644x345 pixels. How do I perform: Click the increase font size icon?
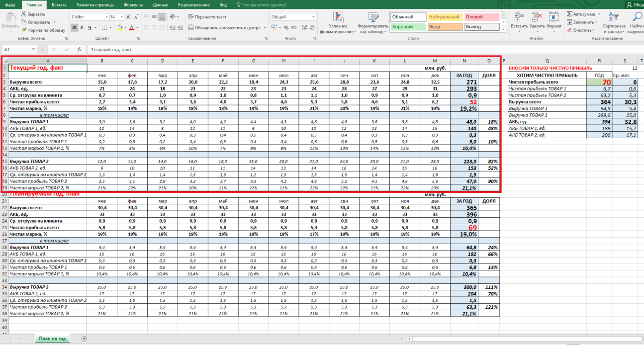click(x=129, y=17)
